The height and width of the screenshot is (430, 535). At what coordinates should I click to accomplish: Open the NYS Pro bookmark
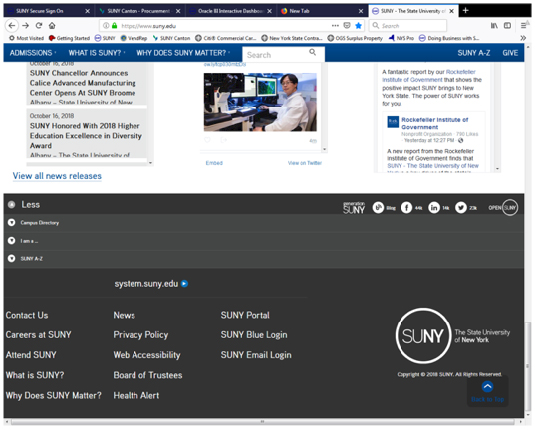coord(401,38)
